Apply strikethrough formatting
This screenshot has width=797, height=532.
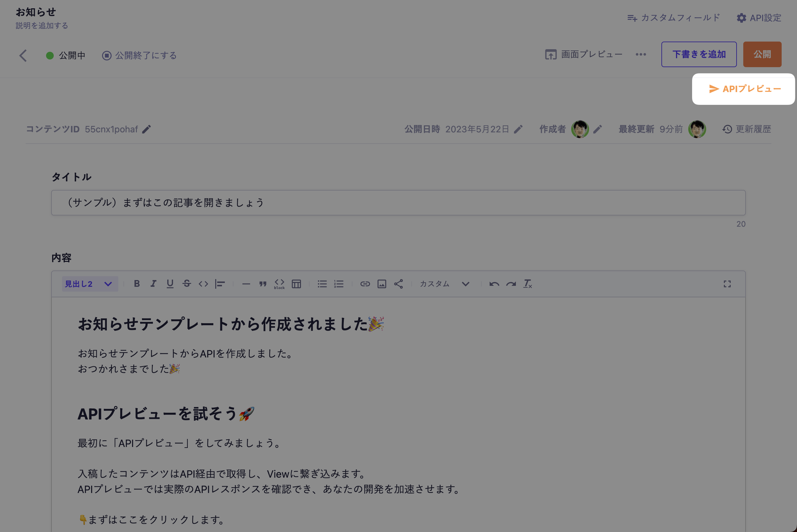click(186, 284)
